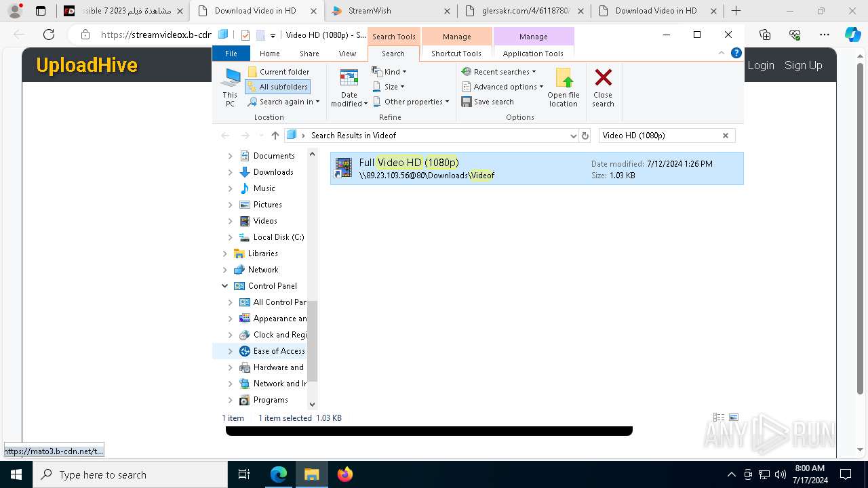Select Downloads in navigation pane
Image resolution: width=868 pixels, height=488 pixels.
point(273,172)
